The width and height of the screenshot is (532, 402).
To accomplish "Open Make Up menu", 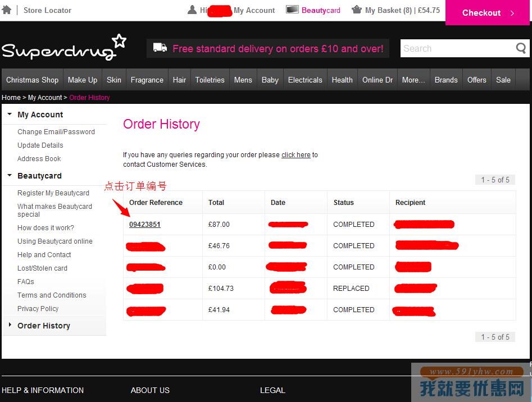I will tap(83, 80).
